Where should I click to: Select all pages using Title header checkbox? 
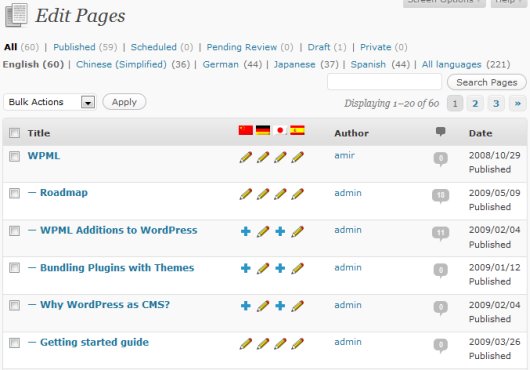click(x=15, y=133)
